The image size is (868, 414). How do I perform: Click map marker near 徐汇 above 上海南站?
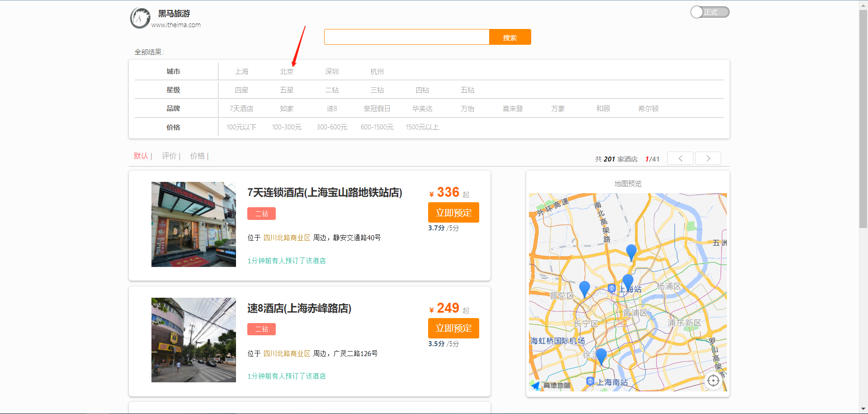click(x=601, y=356)
